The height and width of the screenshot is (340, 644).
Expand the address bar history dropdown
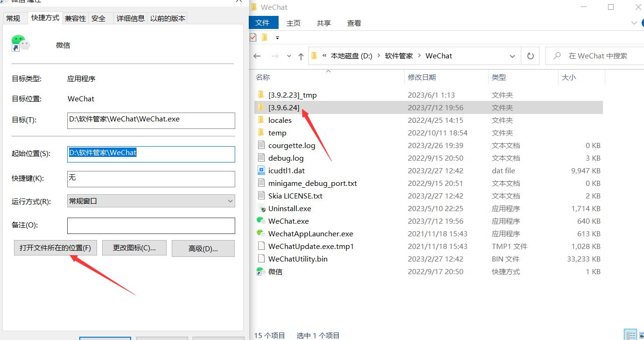click(512, 56)
